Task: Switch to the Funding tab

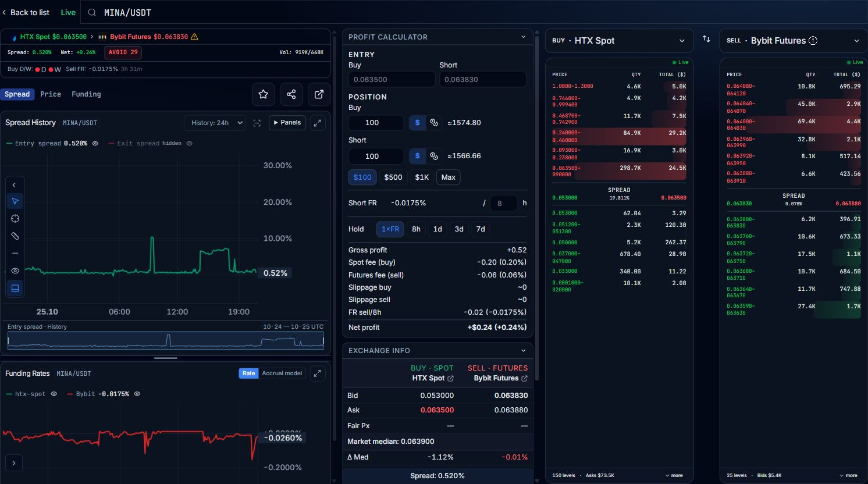Action: pos(86,94)
